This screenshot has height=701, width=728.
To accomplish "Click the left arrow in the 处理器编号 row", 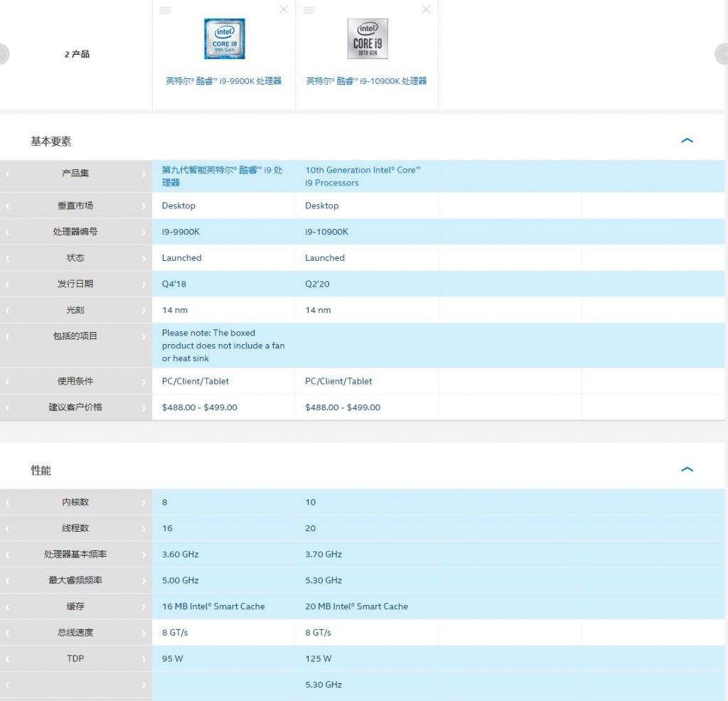I will coord(7,232).
